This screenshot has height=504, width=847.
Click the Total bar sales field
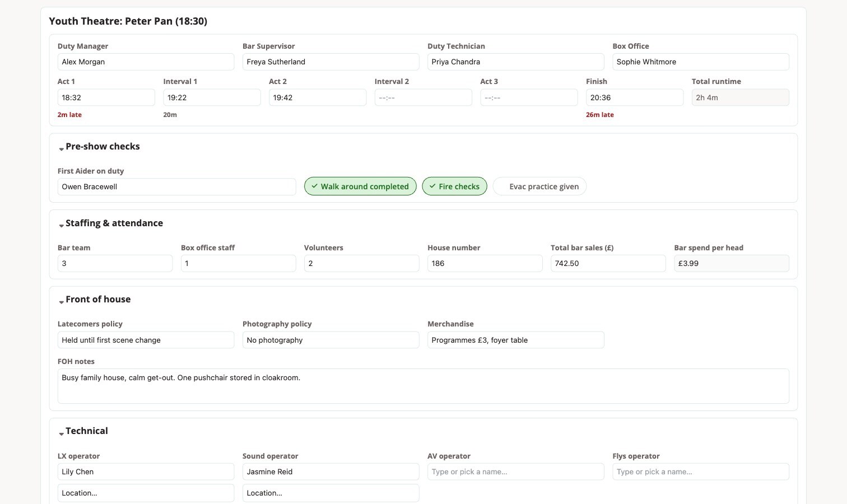click(608, 263)
